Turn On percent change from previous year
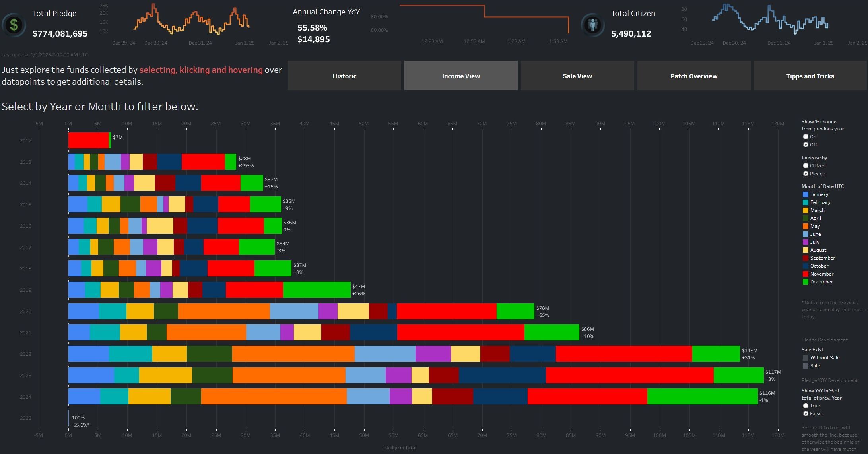The width and height of the screenshot is (868, 454). (x=806, y=137)
